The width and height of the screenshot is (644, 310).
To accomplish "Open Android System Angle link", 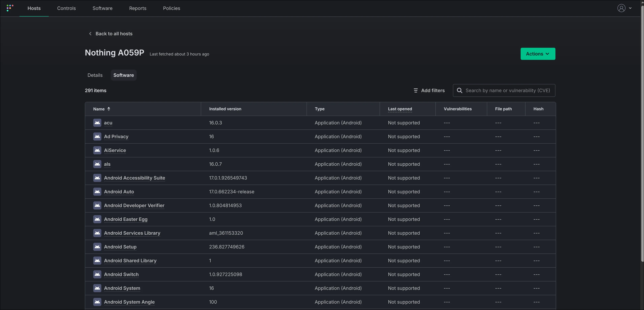I will [129, 302].
